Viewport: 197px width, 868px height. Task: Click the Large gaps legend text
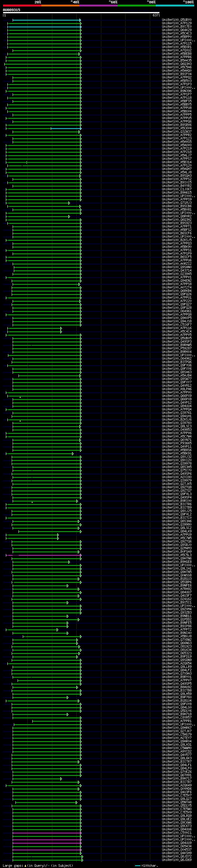click(x=38, y=865)
